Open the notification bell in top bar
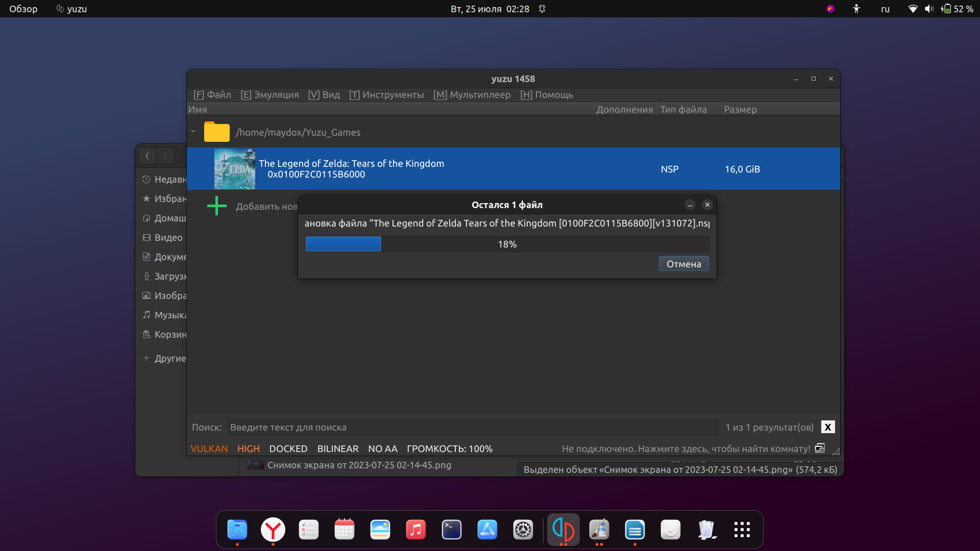This screenshot has height=551, width=980. click(542, 9)
